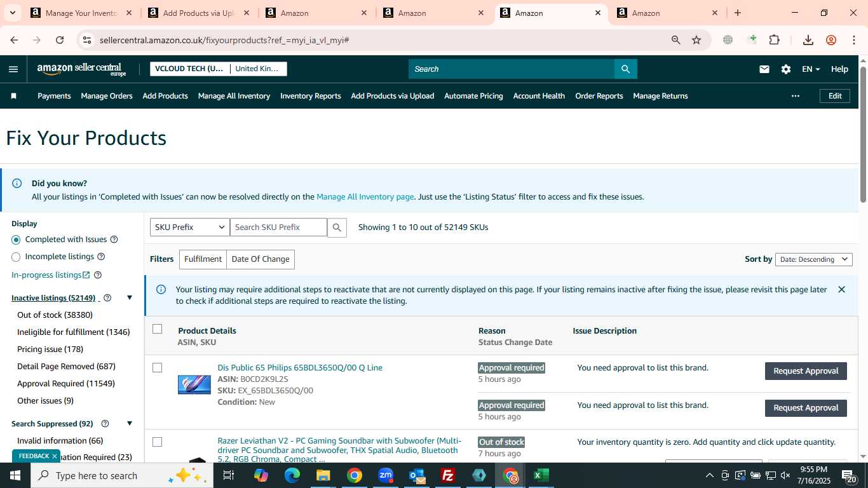Dismiss the reactivation info banner
Image resolution: width=868 pixels, height=488 pixels.
click(x=841, y=290)
